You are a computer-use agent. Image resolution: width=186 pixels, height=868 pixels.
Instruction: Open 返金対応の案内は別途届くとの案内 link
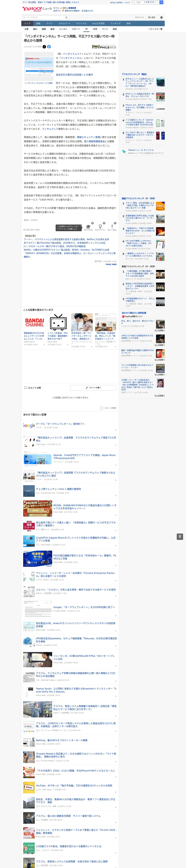pos(74,75)
